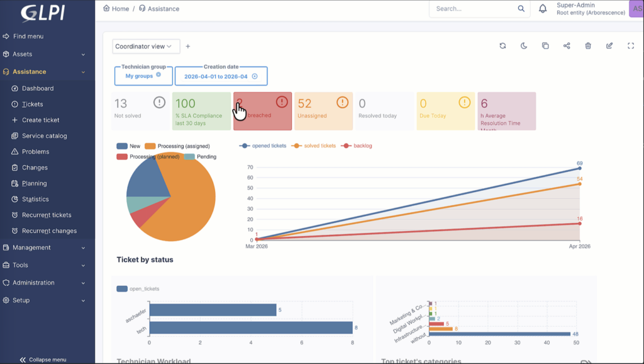
Task: Toggle opened tickets line legend
Action: [263, 145]
